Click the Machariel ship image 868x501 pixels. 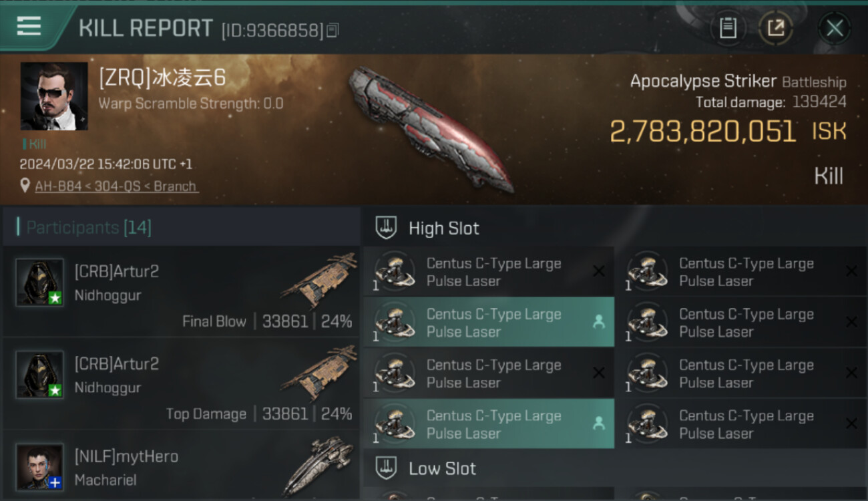click(x=319, y=466)
